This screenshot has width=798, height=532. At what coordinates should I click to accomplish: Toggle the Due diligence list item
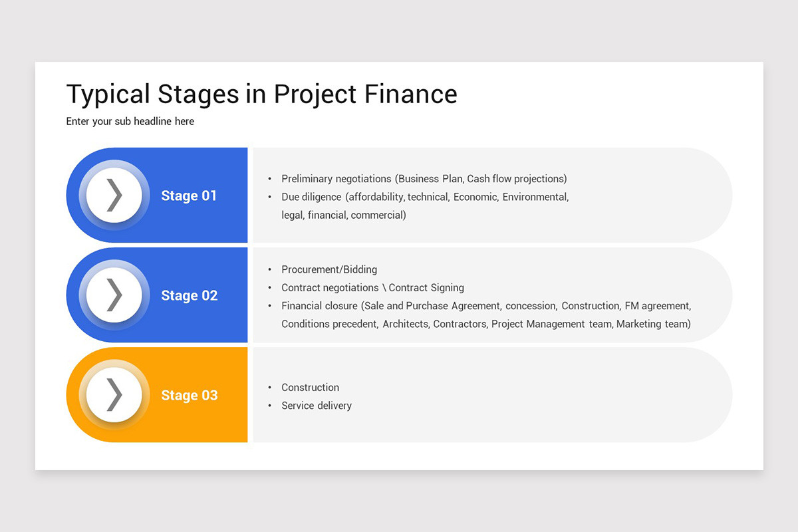(x=424, y=197)
